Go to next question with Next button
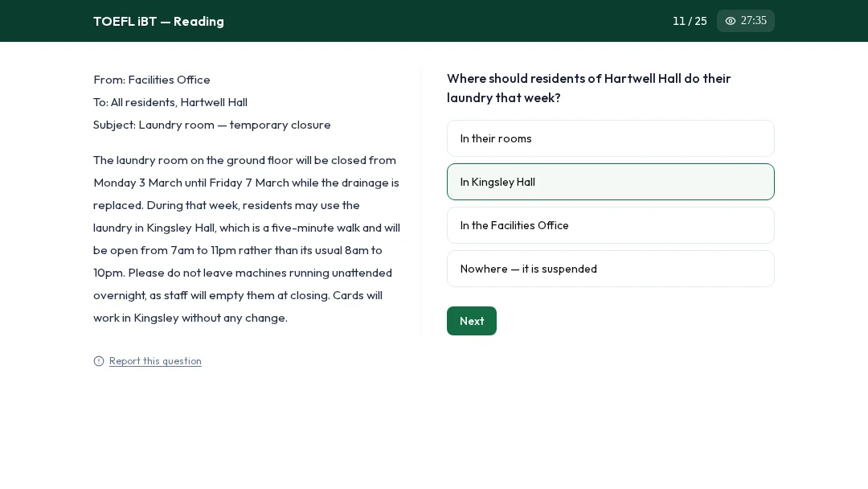The height and width of the screenshot is (489, 868). (x=472, y=321)
